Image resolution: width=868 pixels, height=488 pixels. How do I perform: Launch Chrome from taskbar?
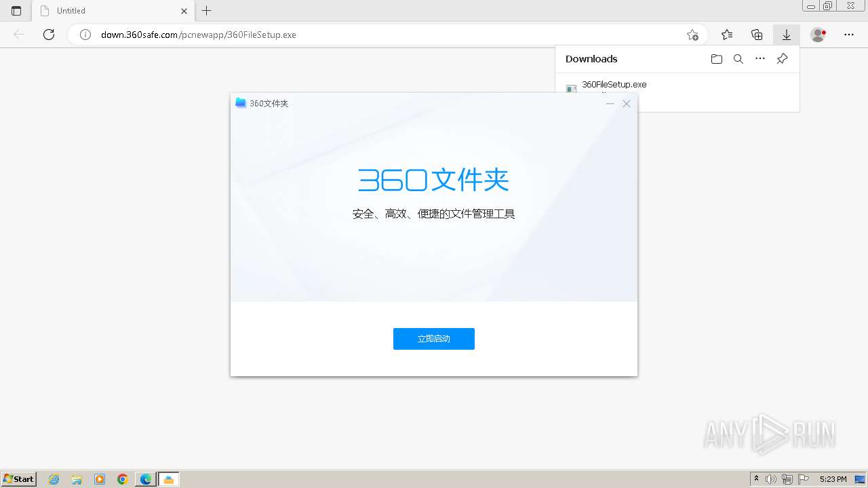[122, 479]
